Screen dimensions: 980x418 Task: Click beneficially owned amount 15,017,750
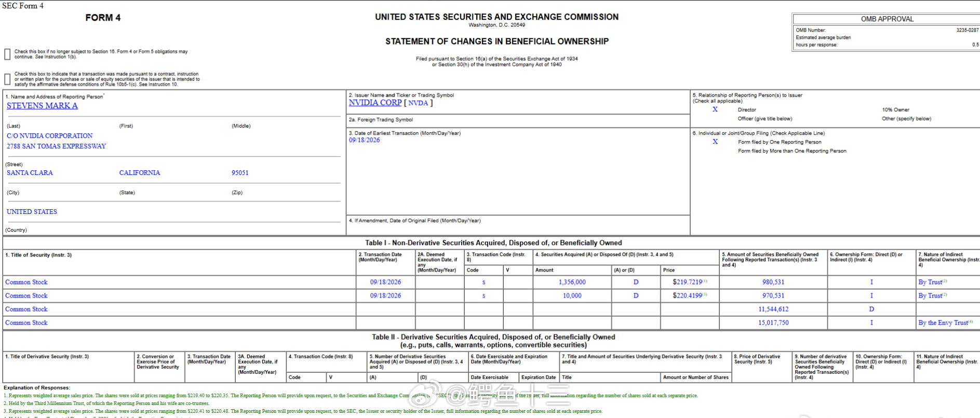point(773,323)
